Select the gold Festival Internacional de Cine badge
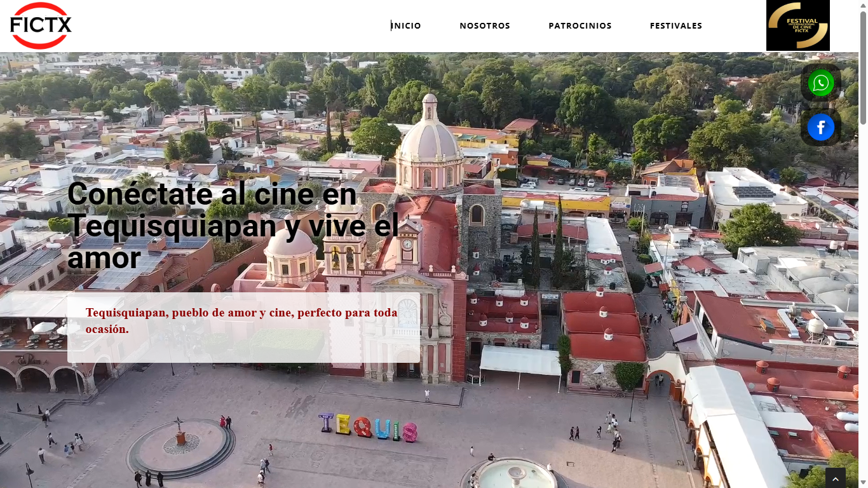 pos(797,25)
